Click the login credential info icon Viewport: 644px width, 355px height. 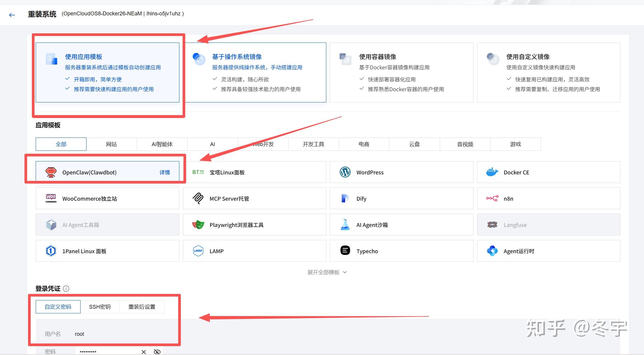coord(66,289)
